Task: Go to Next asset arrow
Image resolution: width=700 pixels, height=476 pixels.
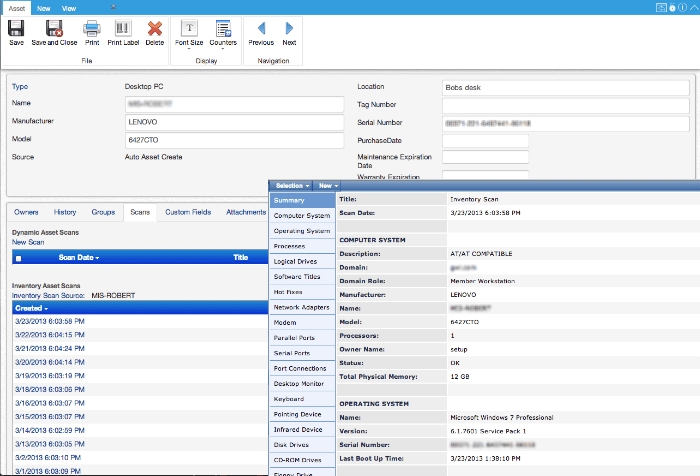Action: point(289,29)
